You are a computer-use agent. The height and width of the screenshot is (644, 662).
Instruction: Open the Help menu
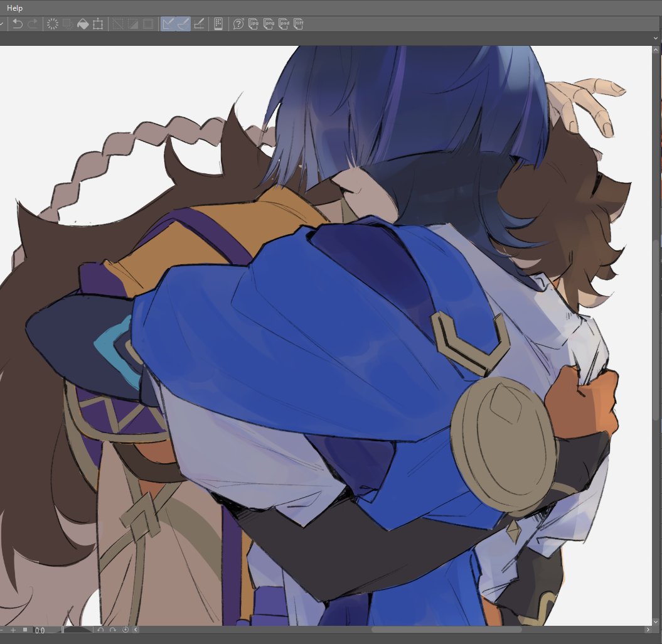[x=15, y=8]
